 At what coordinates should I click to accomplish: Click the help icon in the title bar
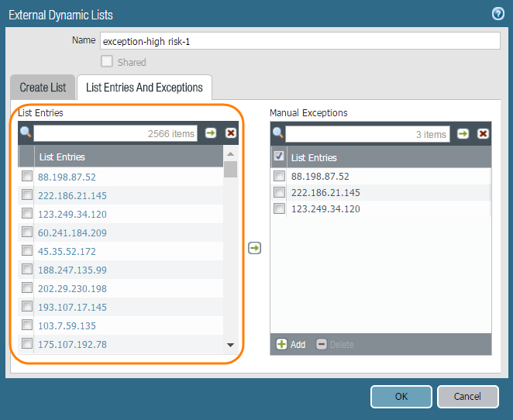pyautogui.click(x=498, y=13)
